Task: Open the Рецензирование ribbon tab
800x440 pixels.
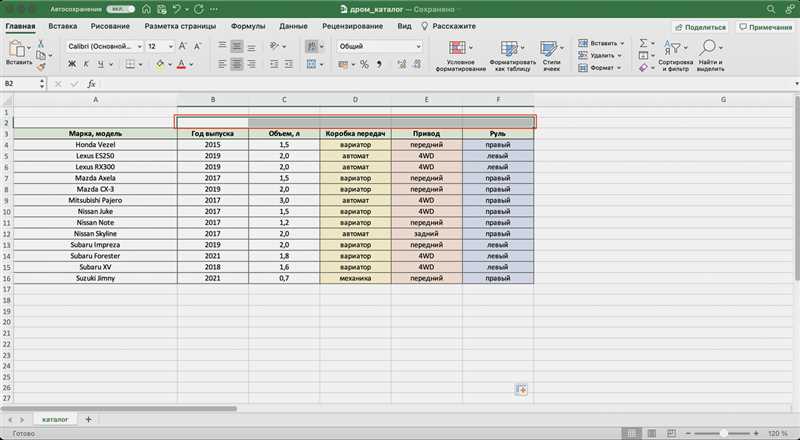Action: (x=353, y=26)
